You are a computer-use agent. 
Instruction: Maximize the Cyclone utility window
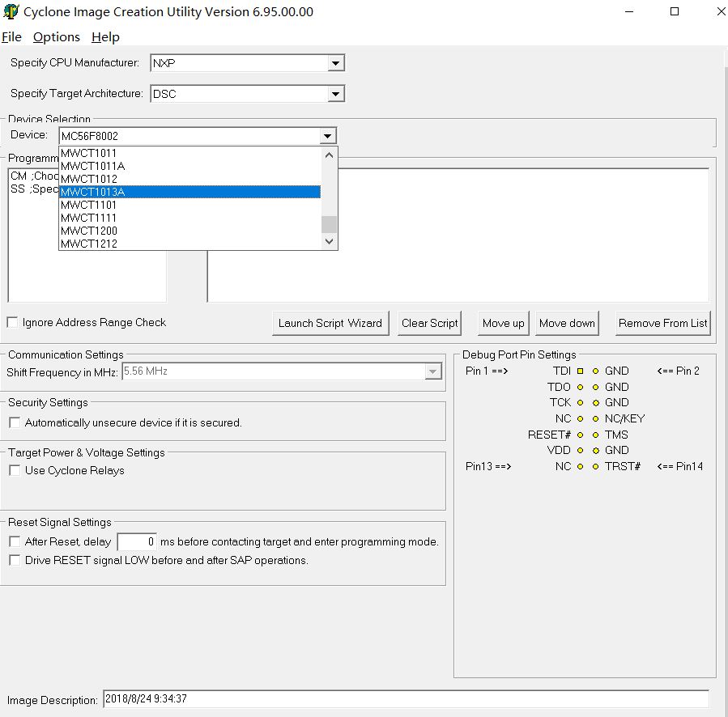pos(675,11)
